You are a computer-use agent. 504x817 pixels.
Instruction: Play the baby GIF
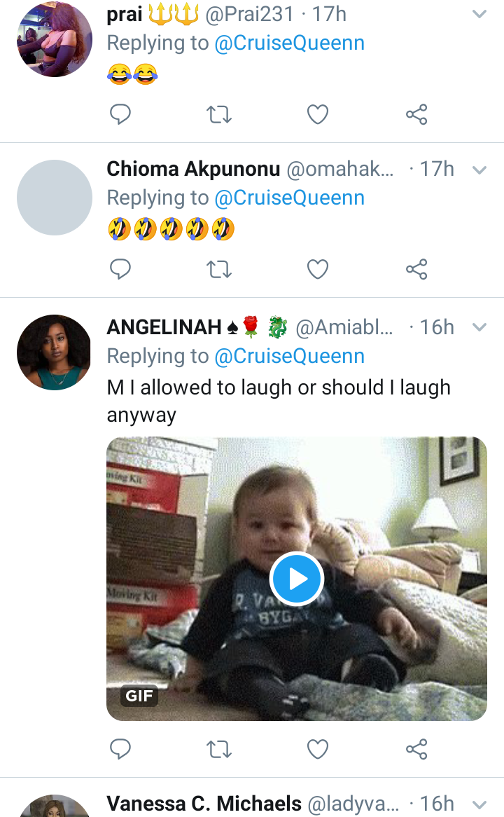(x=296, y=579)
